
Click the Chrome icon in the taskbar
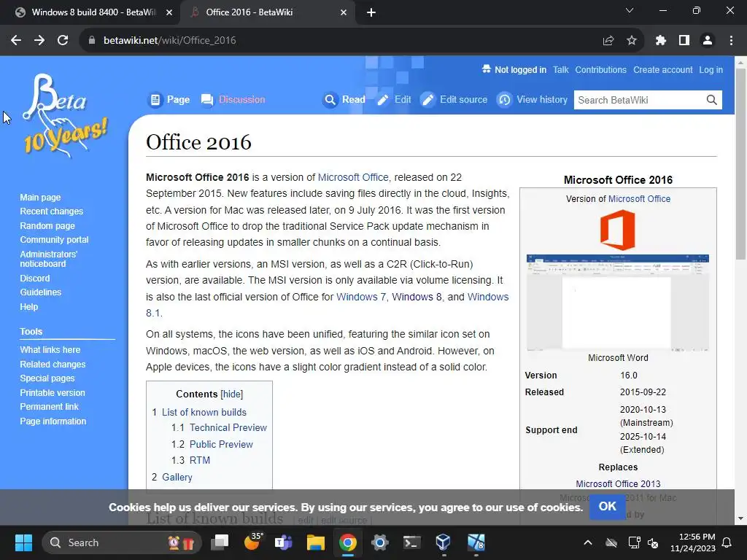pos(348,542)
